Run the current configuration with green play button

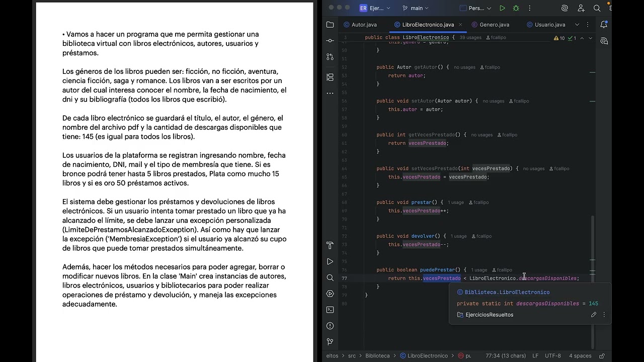click(x=502, y=8)
